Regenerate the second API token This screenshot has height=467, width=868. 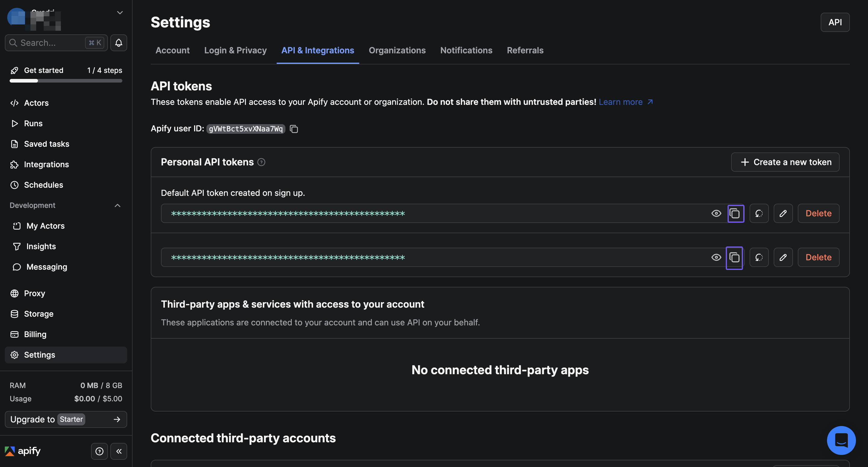[759, 258]
